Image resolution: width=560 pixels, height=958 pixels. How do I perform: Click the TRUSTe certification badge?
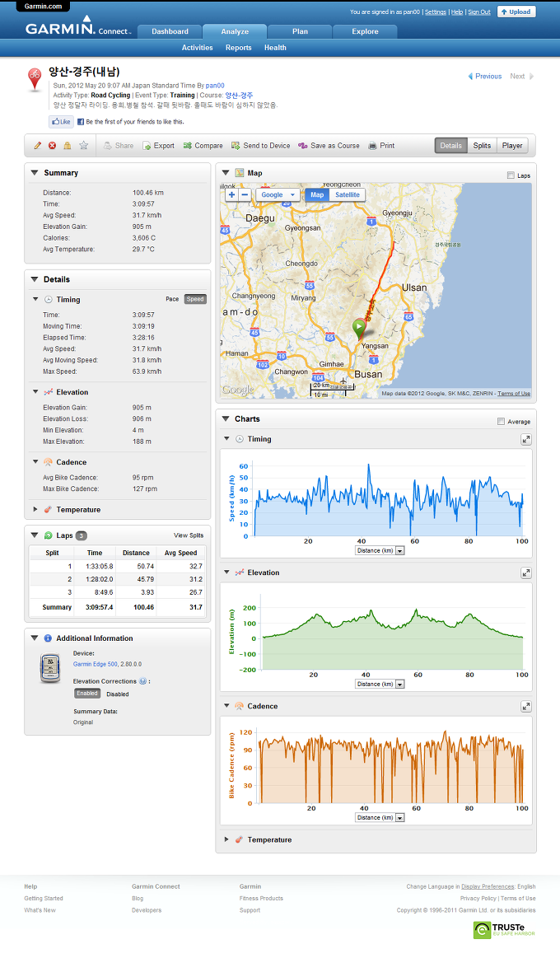click(505, 929)
